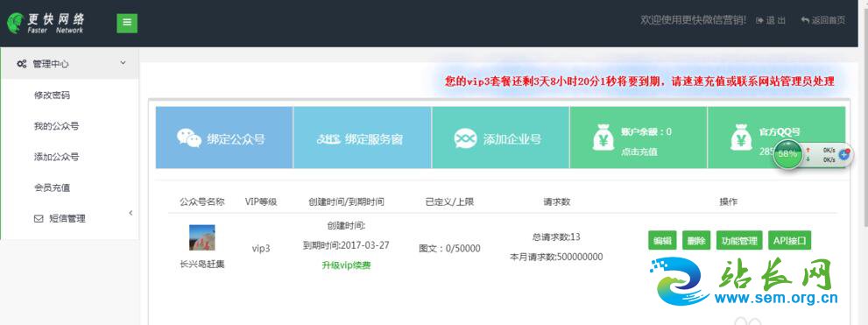
Task: Expand the 短信管理 submenu arrow
Action: tap(131, 213)
